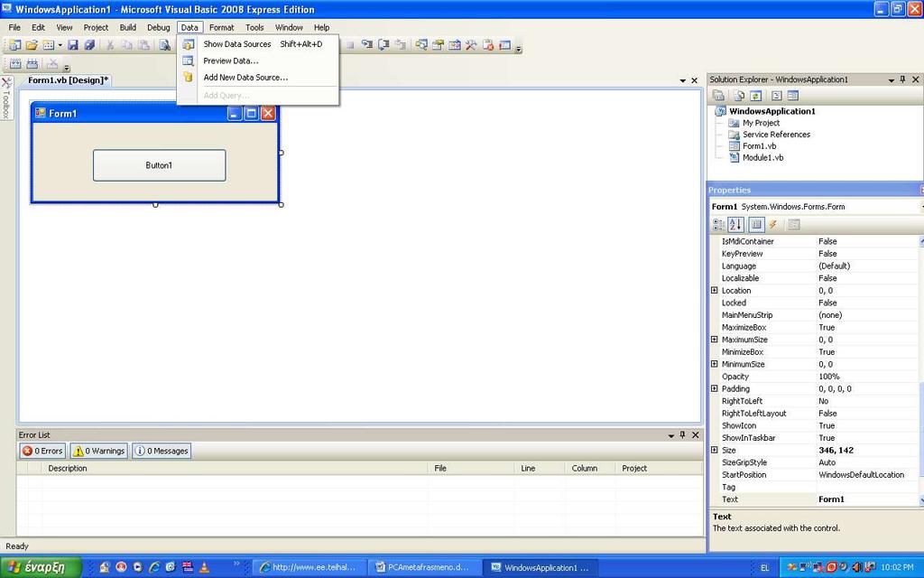Click the Add New Item toolbar icon
The width and height of the screenshot is (924, 578).
(49, 45)
